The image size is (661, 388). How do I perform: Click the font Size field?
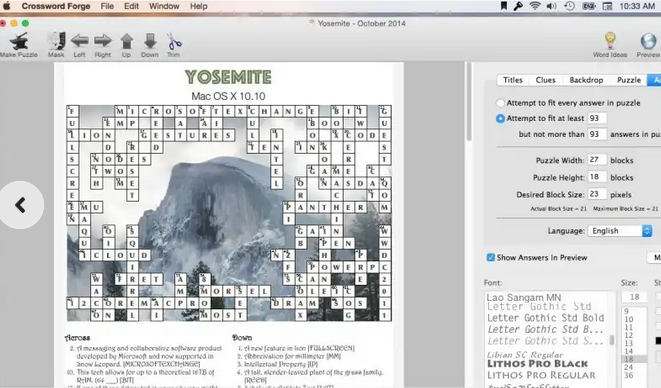[x=634, y=297]
